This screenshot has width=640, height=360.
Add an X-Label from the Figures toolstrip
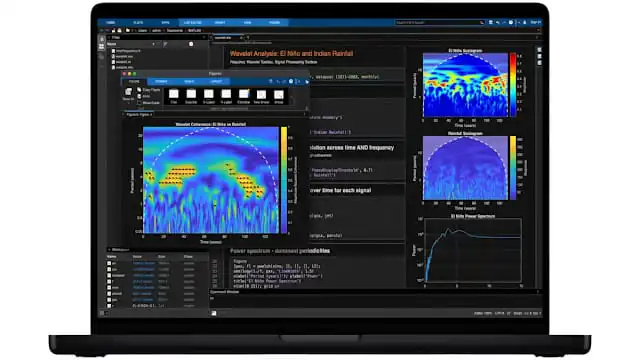coord(209,94)
